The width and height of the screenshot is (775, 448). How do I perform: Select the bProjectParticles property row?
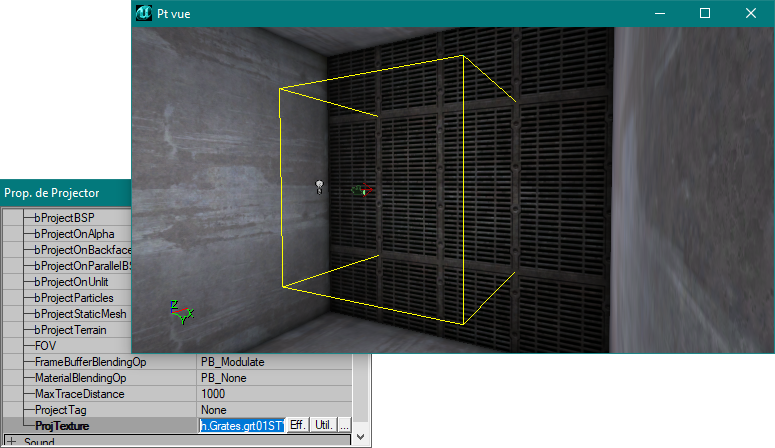(x=80, y=298)
